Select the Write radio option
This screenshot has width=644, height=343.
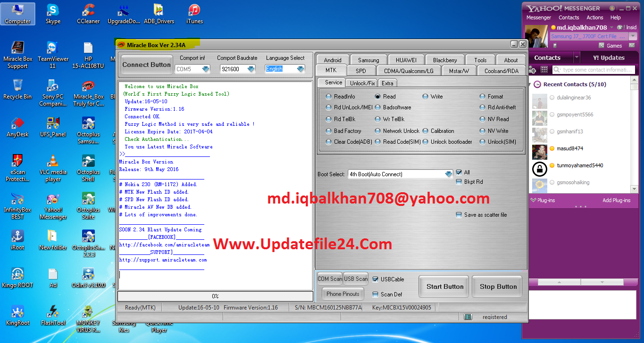tap(426, 96)
